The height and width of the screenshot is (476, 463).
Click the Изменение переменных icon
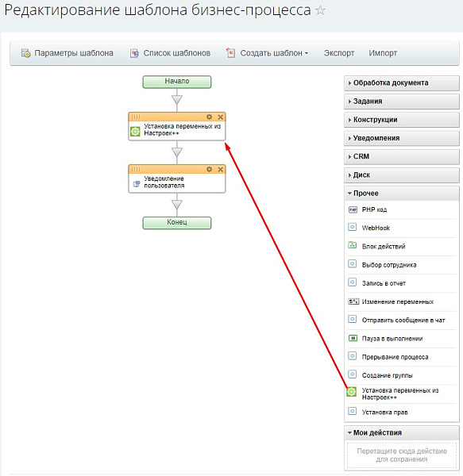tap(353, 301)
